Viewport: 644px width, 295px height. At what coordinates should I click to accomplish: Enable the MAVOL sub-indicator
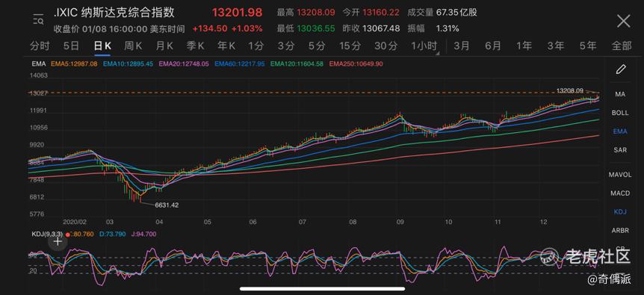coord(620,174)
